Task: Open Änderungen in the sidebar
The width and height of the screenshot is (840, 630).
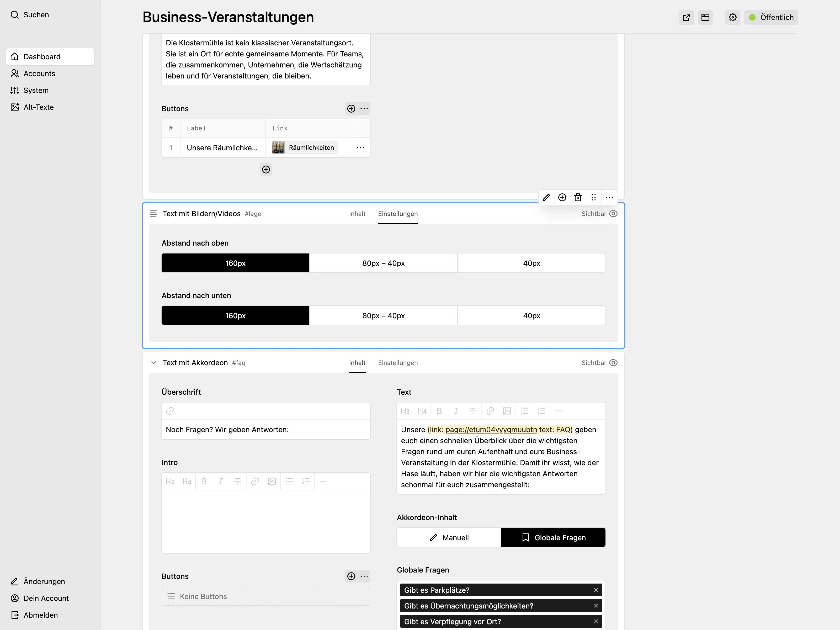Action: click(50, 581)
